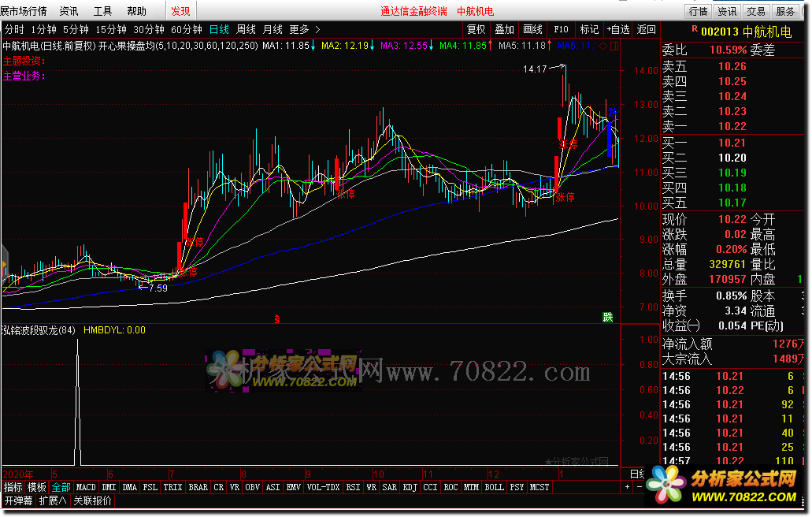Open F10 company information
Viewport: 812px width, 517px height.
561,29
